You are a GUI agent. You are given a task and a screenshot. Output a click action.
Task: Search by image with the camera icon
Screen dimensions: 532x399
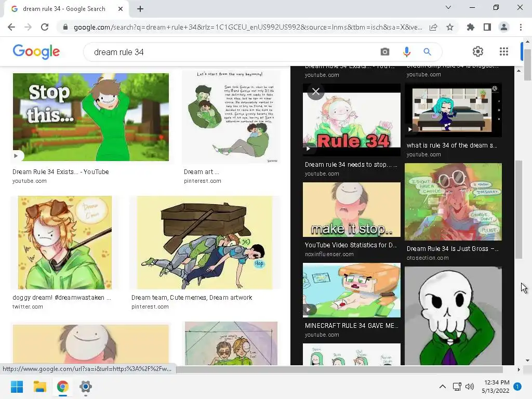pos(385,52)
